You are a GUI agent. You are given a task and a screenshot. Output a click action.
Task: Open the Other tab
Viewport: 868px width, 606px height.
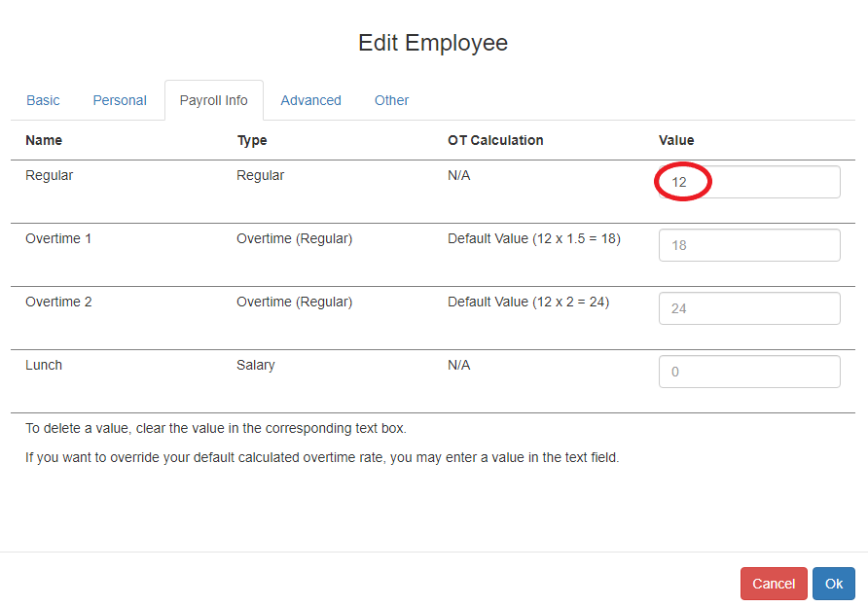(x=391, y=100)
